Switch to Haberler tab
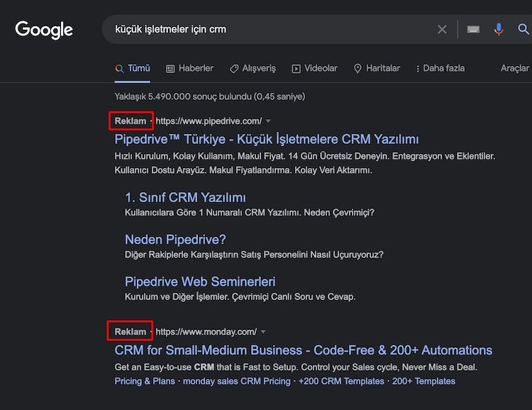532x410 pixels. [x=189, y=68]
